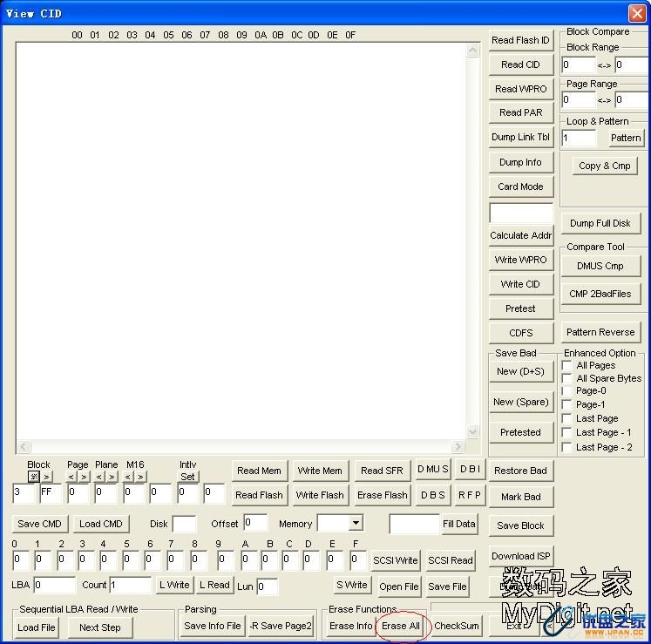651x644 pixels.
Task: Toggle the Page-0 checkbox
Action: [566, 390]
